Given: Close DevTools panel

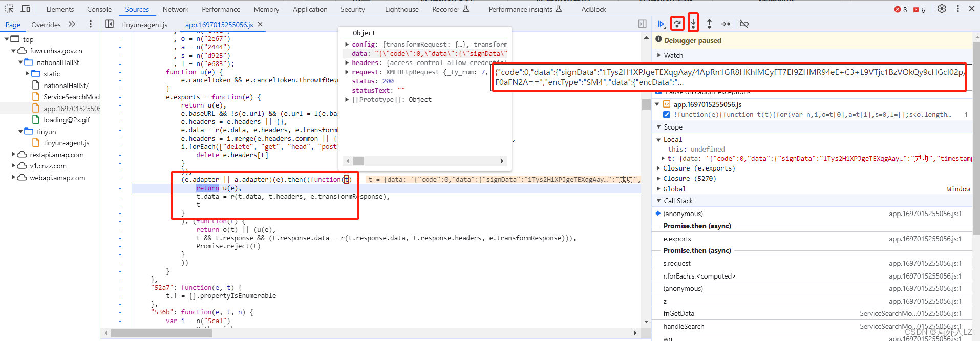Looking at the screenshot, I should click(972, 9).
